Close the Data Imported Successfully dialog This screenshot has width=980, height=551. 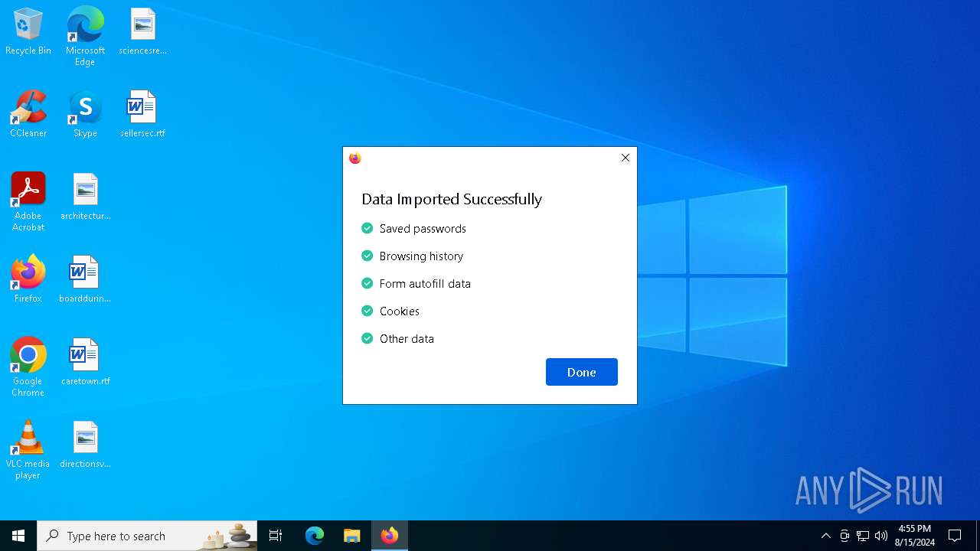pos(626,158)
